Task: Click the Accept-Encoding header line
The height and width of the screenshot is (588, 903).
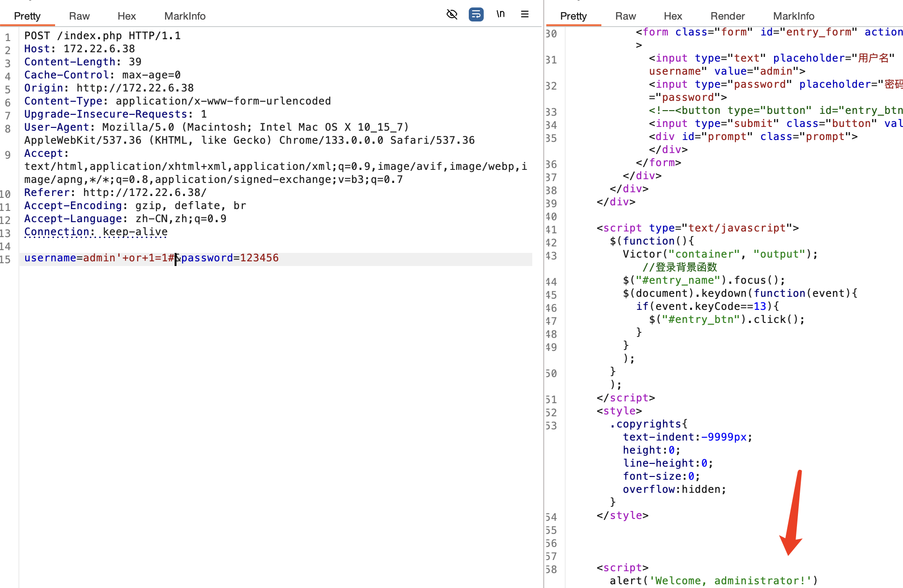Action: point(135,205)
